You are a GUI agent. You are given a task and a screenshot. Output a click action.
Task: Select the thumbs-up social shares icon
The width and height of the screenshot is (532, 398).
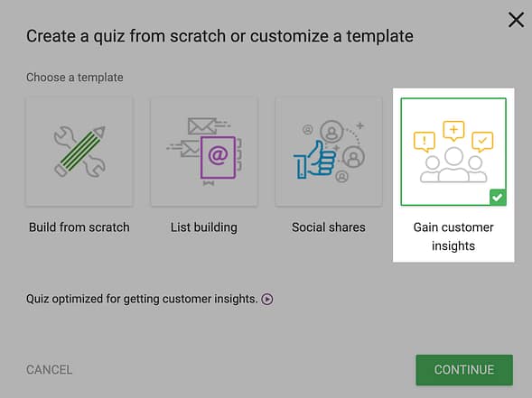pyautogui.click(x=315, y=160)
